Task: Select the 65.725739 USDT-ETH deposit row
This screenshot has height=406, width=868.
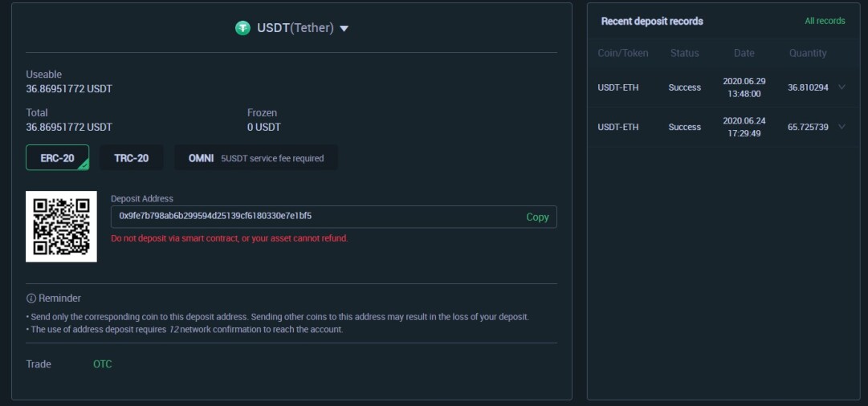Action: tap(723, 128)
